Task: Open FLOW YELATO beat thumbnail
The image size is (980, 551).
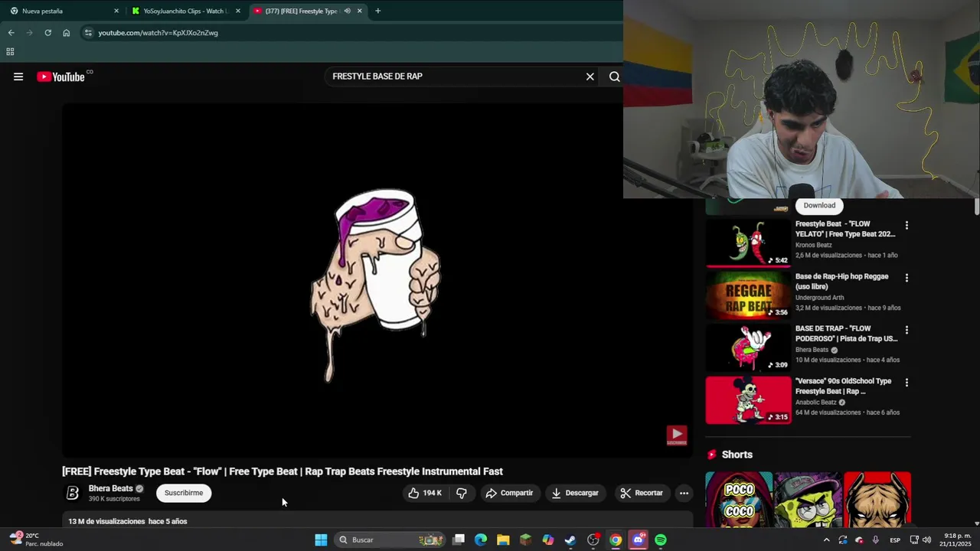Action: [x=748, y=243]
